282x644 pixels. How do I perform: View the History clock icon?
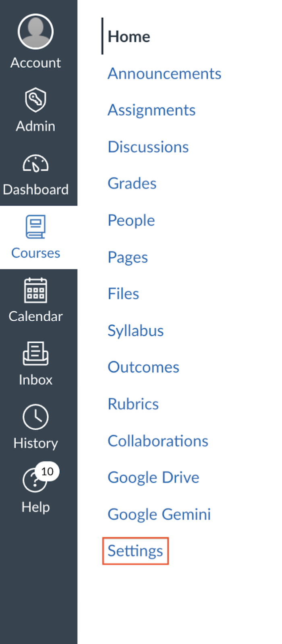point(35,417)
